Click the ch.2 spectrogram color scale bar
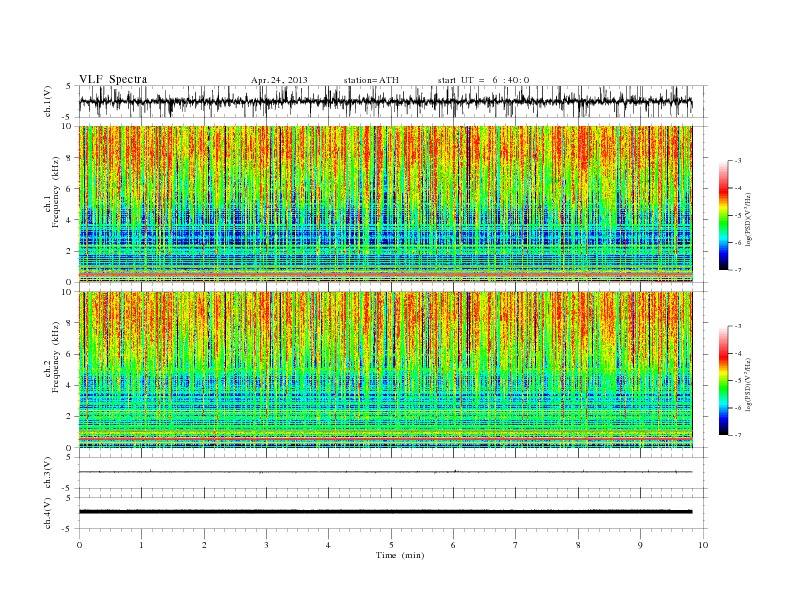792x612 pixels. 723,381
